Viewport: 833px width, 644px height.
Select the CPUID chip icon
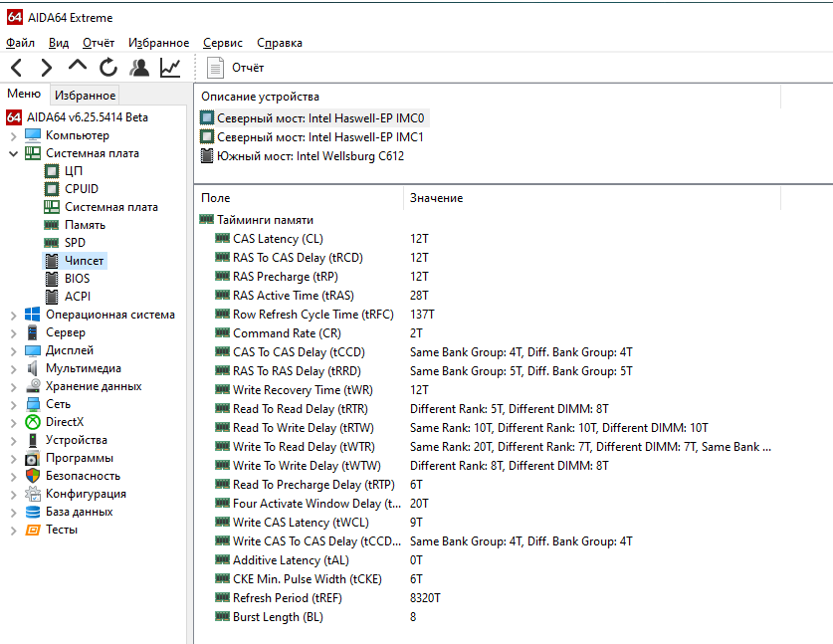coord(52,189)
